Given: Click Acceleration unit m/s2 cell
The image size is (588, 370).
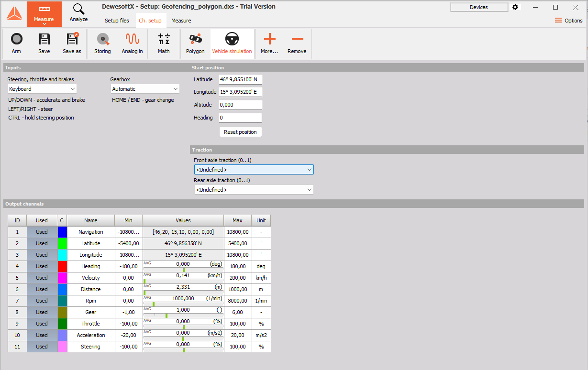Looking at the screenshot, I should click(261, 335).
